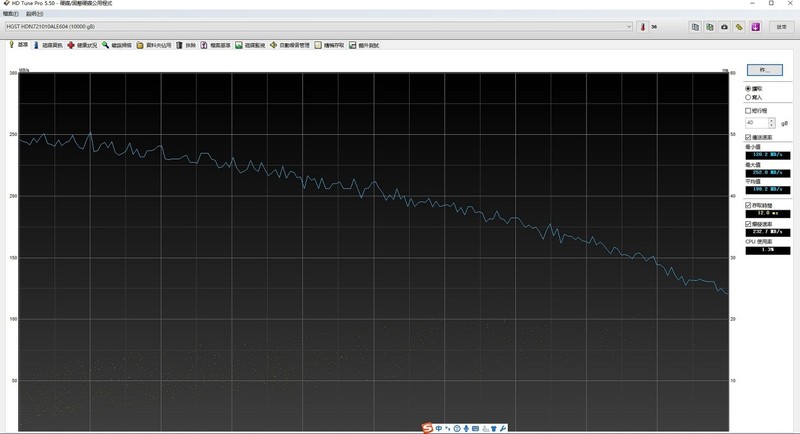Click the stepper arrows beside the 40 field
This screenshot has width=800, height=434.
coord(771,123)
